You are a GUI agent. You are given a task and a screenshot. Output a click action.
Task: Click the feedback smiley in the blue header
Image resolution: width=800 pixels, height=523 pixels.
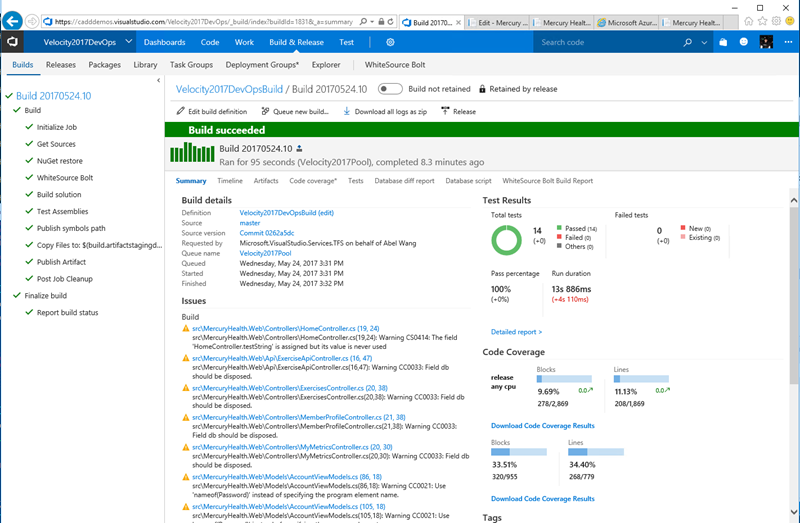[x=743, y=42]
